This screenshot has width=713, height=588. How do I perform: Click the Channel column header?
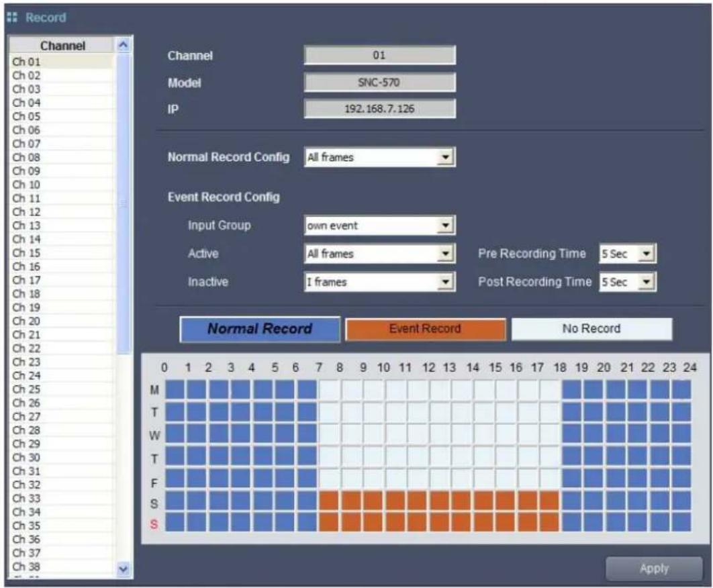pos(62,46)
